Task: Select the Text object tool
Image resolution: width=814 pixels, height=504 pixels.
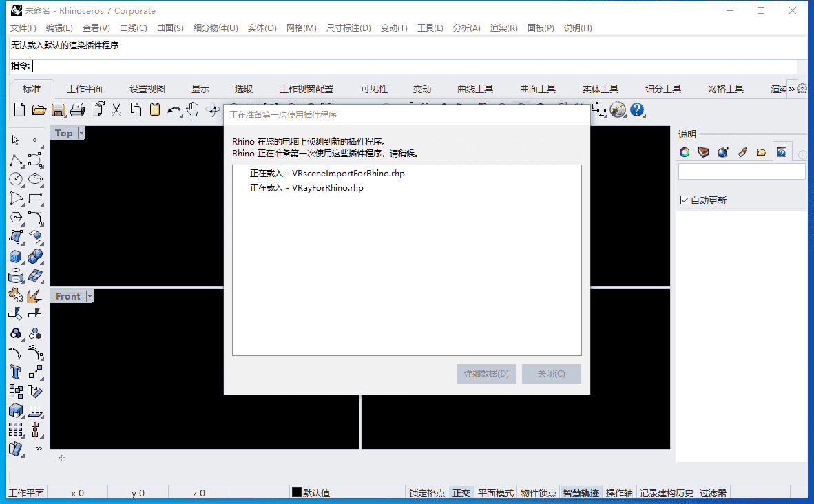Action: point(15,372)
